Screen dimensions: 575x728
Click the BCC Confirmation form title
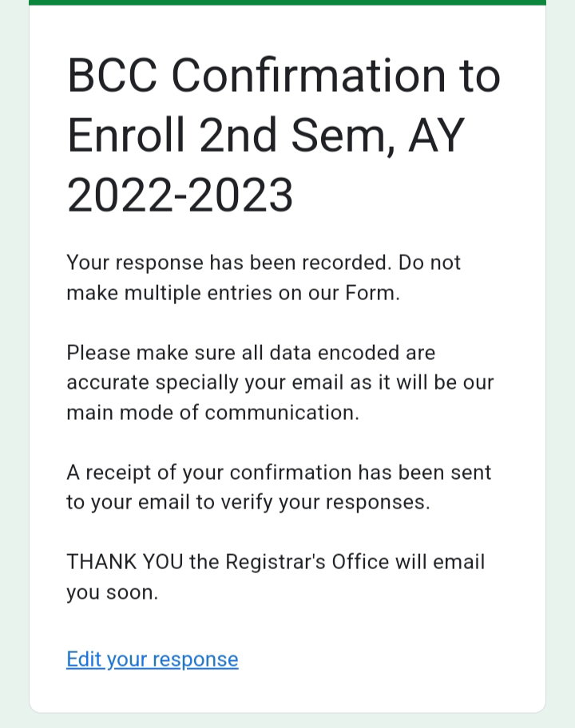tap(284, 134)
